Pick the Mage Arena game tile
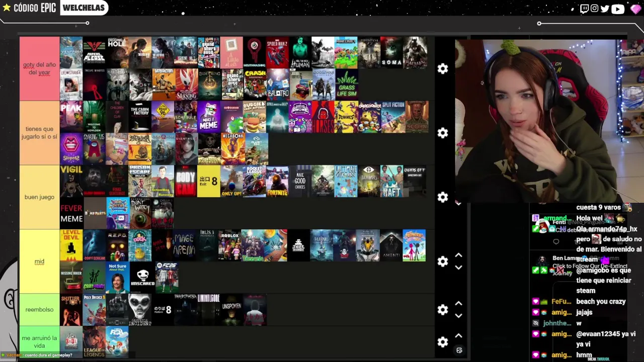 pos(185,245)
